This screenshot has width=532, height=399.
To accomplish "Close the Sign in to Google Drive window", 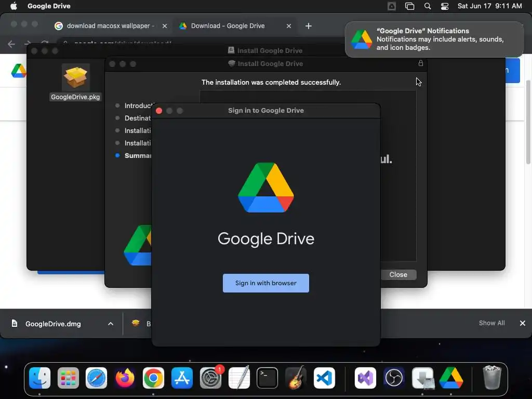I will pyautogui.click(x=159, y=111).
